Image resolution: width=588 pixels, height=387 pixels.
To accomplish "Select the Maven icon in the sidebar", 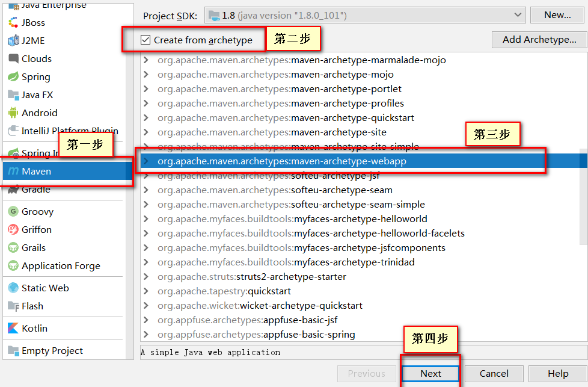I will [13, 171].
